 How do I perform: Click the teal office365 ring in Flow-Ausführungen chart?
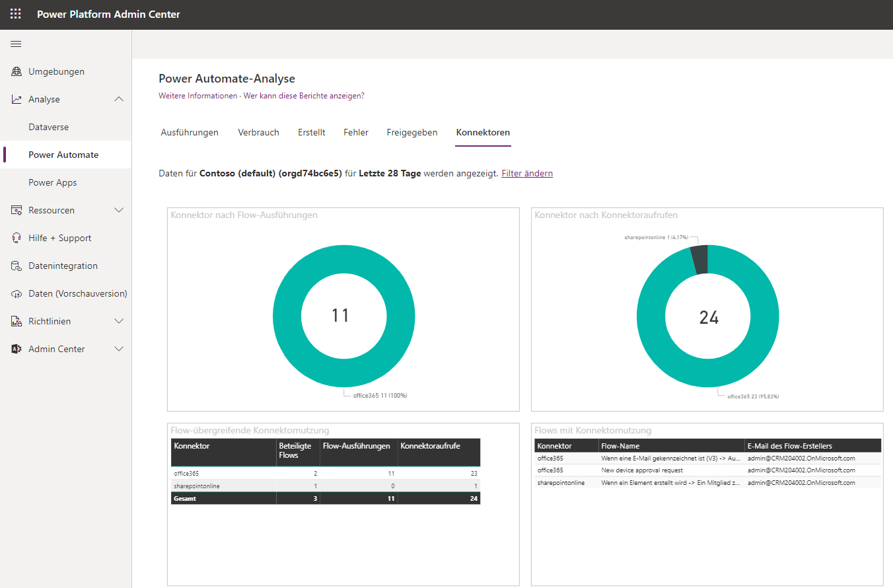pos(287,316)
